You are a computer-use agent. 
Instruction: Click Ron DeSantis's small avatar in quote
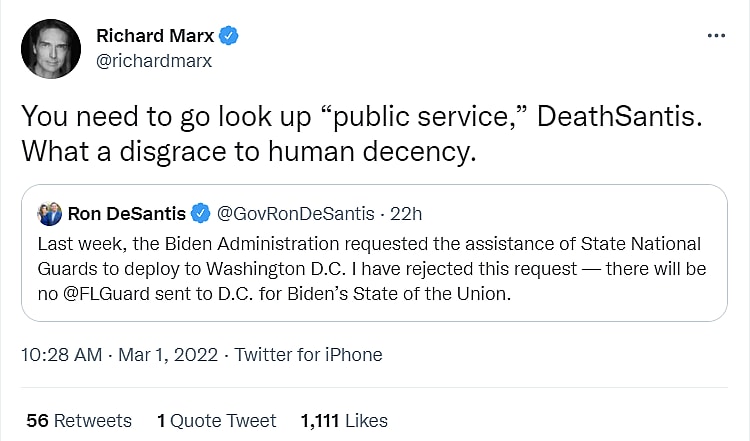(x=50, y=213)
